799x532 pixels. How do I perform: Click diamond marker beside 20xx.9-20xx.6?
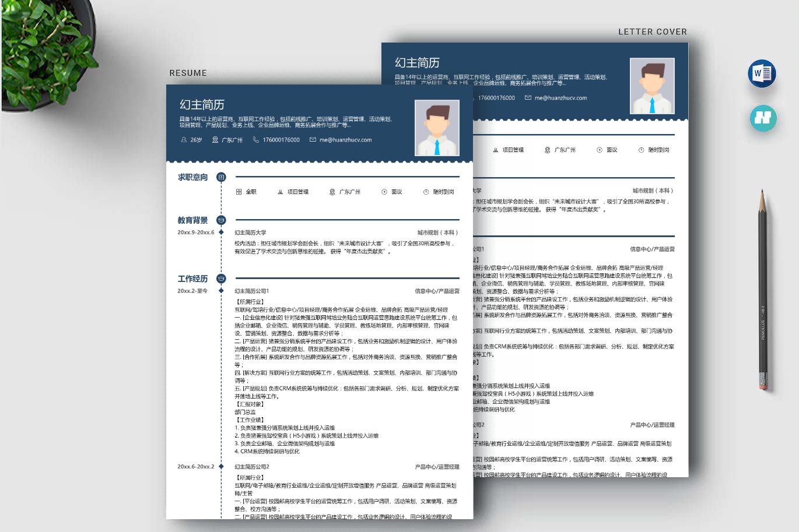tap(221, 232)
